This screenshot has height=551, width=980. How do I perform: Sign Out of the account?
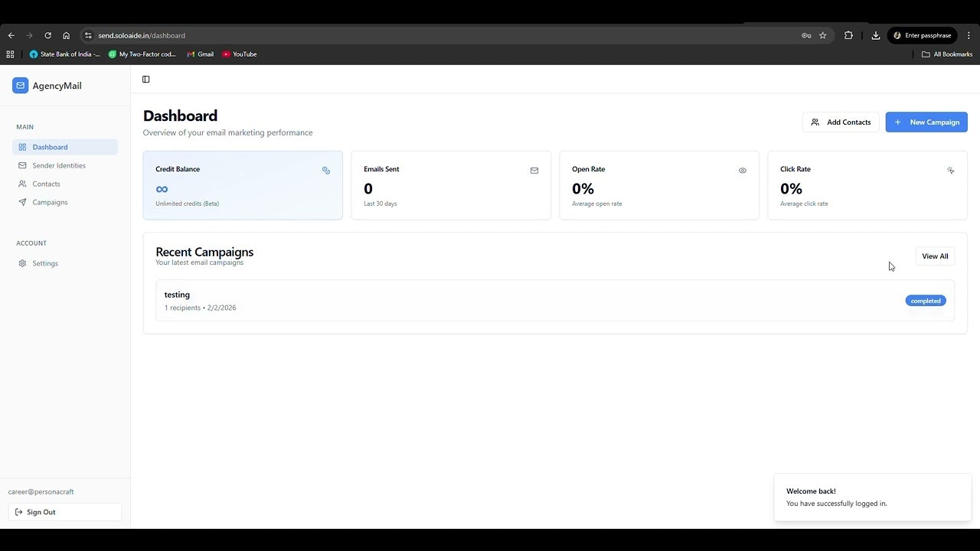coord(65,512)
